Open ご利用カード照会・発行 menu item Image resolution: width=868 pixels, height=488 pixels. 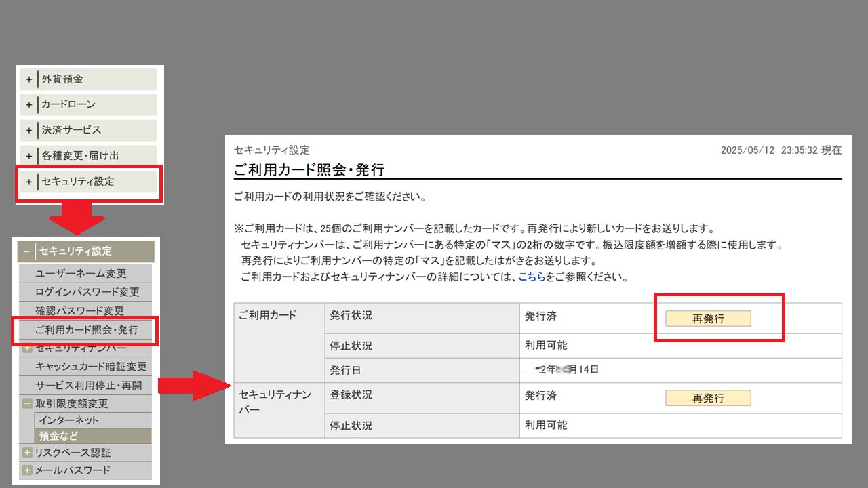point(85,330)
